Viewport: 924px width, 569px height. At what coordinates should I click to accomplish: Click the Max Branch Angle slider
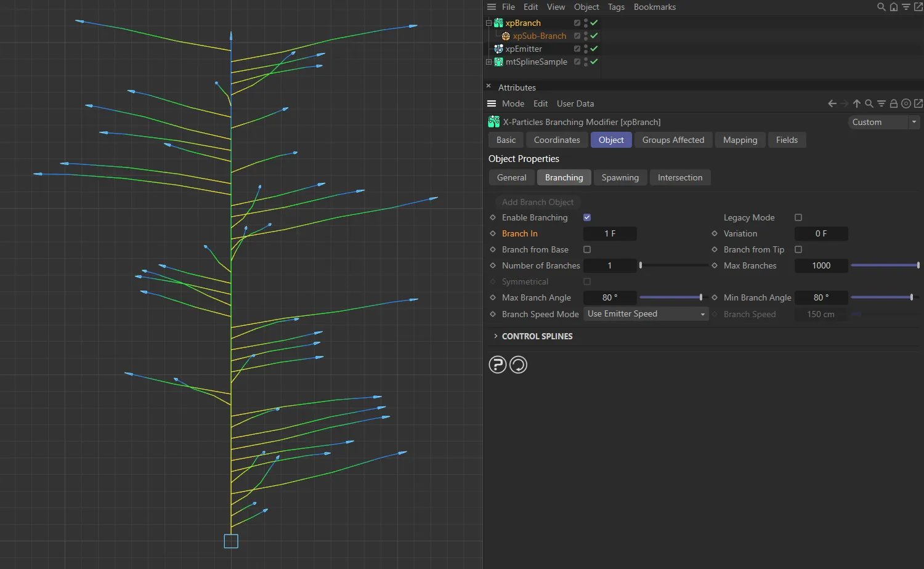pos(671,297)
